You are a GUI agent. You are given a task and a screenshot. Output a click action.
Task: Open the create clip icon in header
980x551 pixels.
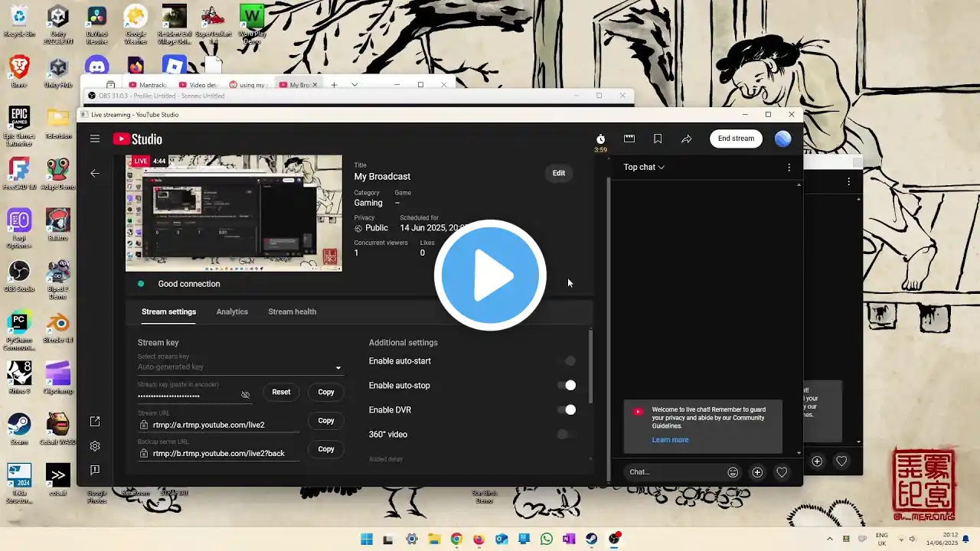629,139
